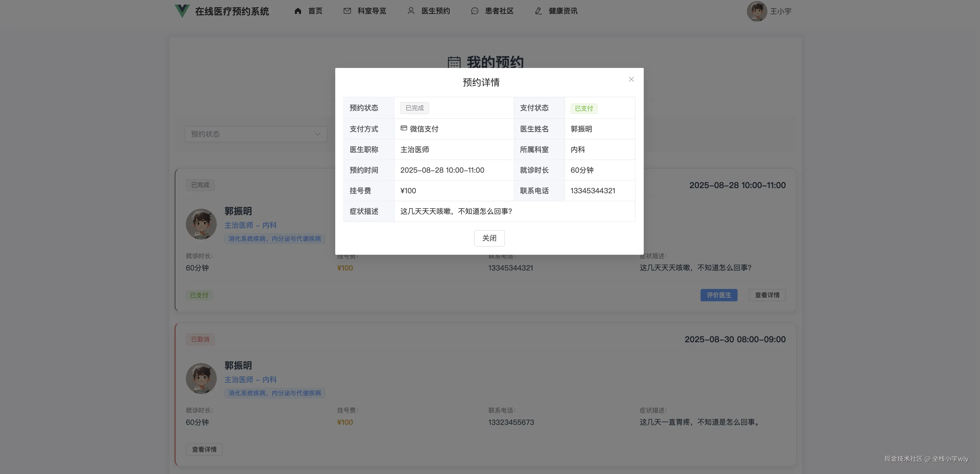Viewport: 980px width, 474px height.
Task: Switch to 患者社区 menu item
Action: tap(498, 11)
